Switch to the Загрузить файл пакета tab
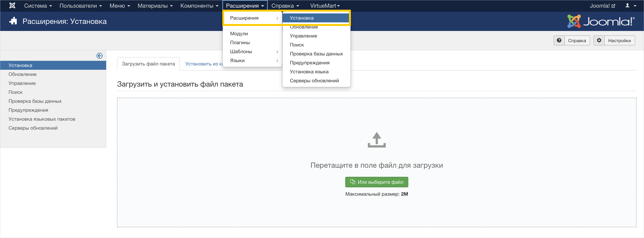This screenshot has height=238, width=644. 148,64
